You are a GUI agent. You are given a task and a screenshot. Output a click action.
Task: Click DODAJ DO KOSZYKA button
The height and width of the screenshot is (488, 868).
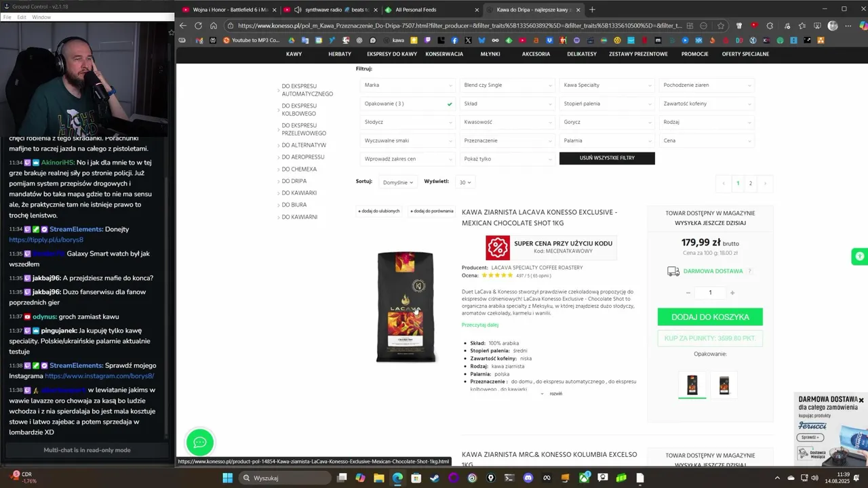[710, 317]
